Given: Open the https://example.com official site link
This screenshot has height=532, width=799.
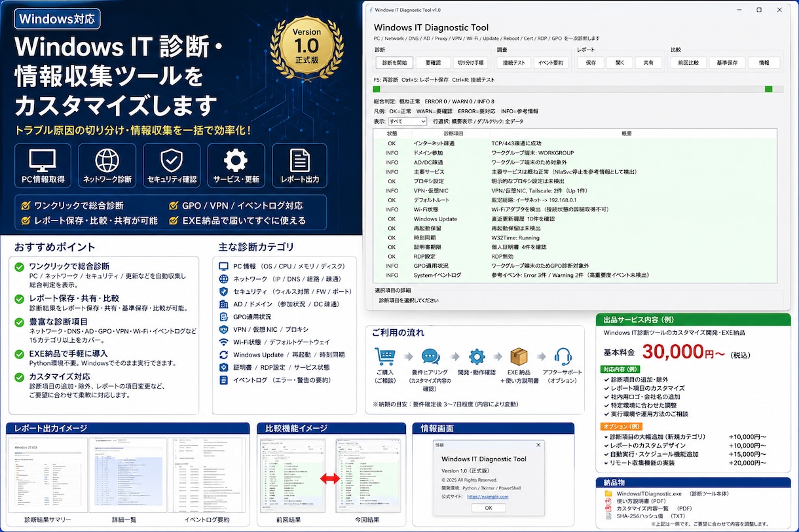Looking at the screenshot, I should click(x=487, y=497).
